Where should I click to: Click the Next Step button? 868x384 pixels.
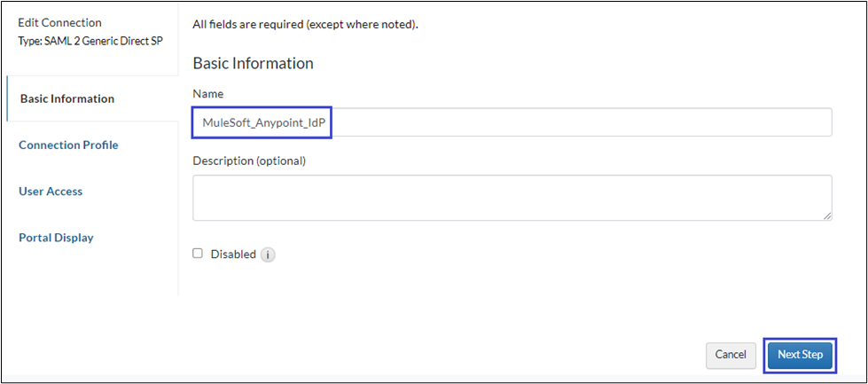coord(800,355)
